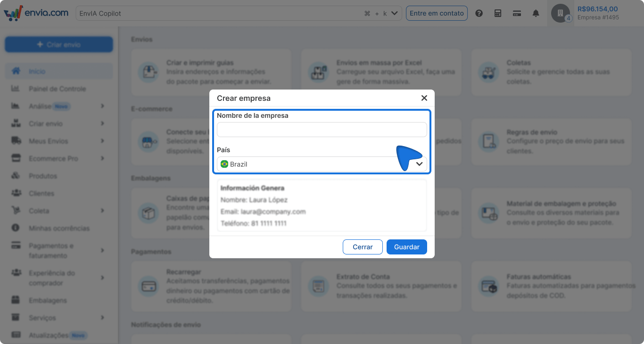Expand the EnvIA Copilot search chevron
This screenshot has width=644, height=344.
pyautogui.click(x=395, y=13)
